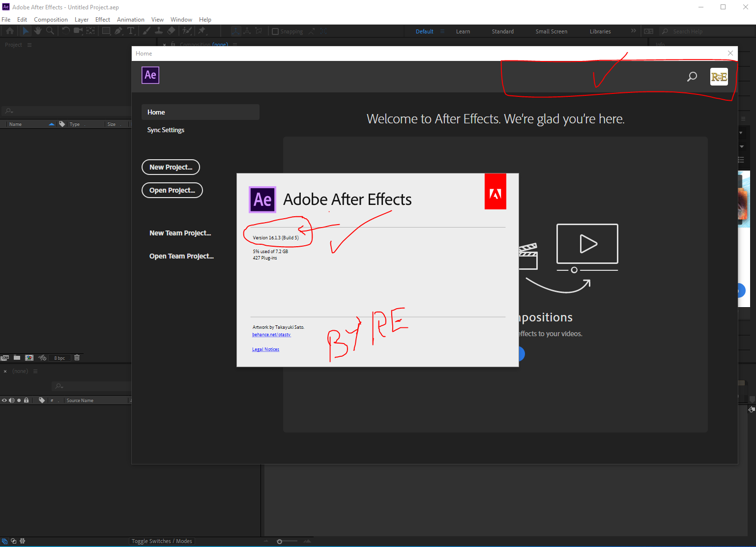This screenshot has height=547, width=756.
Task: Click the Ae logo in Home window
Action: 150,75
